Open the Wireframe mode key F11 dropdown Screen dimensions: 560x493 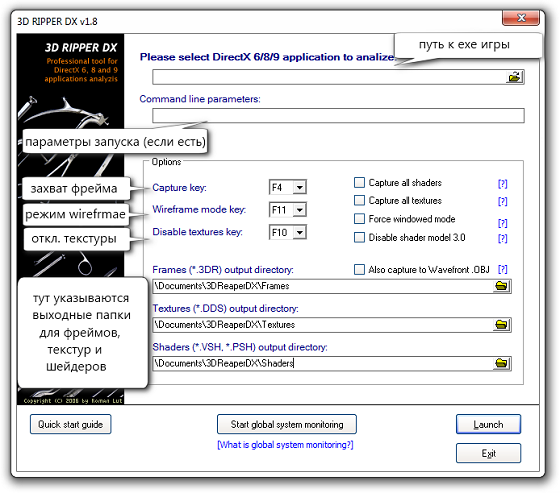click(300, 210)
